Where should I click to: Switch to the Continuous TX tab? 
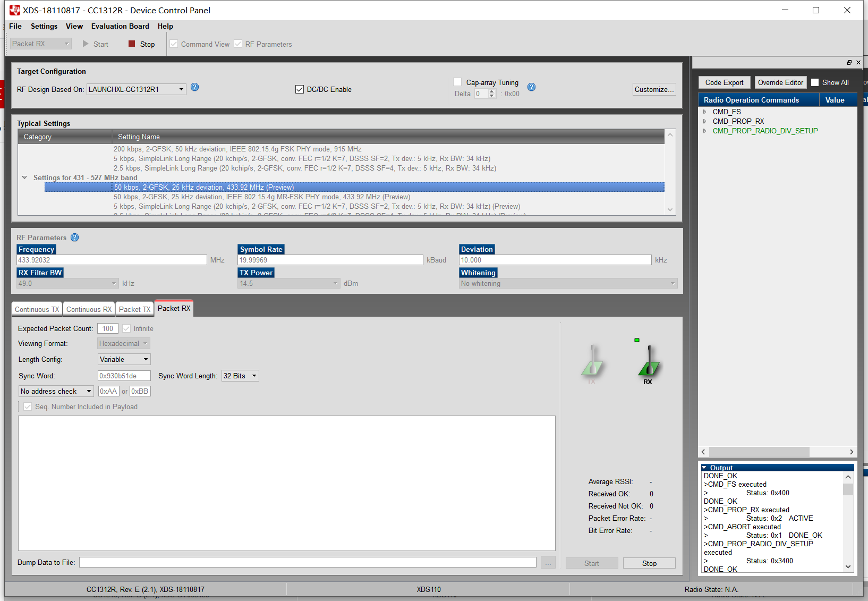coord(37,309)
